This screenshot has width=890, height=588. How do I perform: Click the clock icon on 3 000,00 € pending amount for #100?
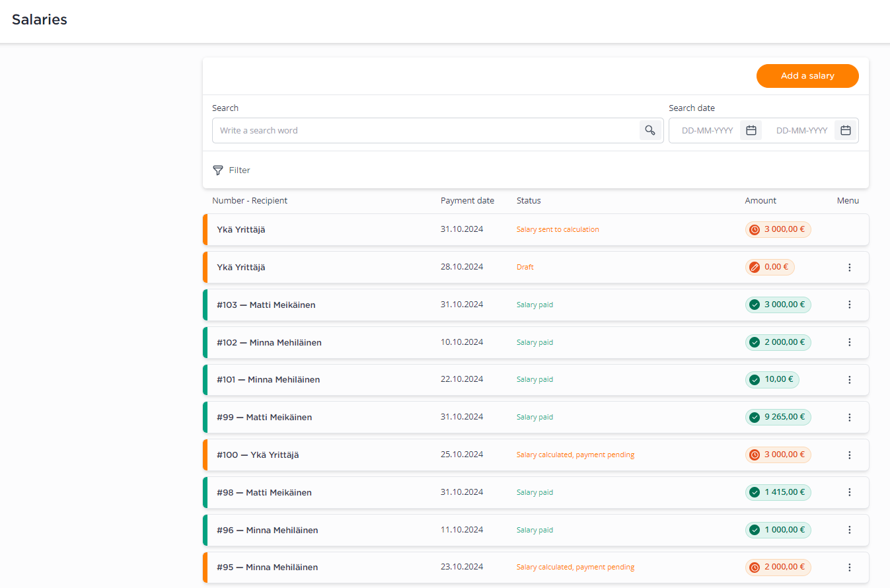[x=755, y=455]
